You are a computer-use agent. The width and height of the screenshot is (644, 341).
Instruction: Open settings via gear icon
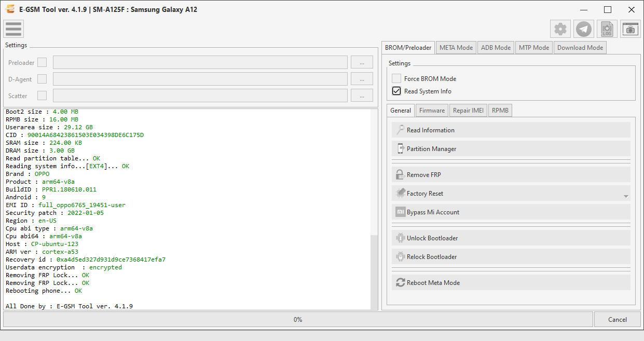pyautogui.click(x=560, y=29)
